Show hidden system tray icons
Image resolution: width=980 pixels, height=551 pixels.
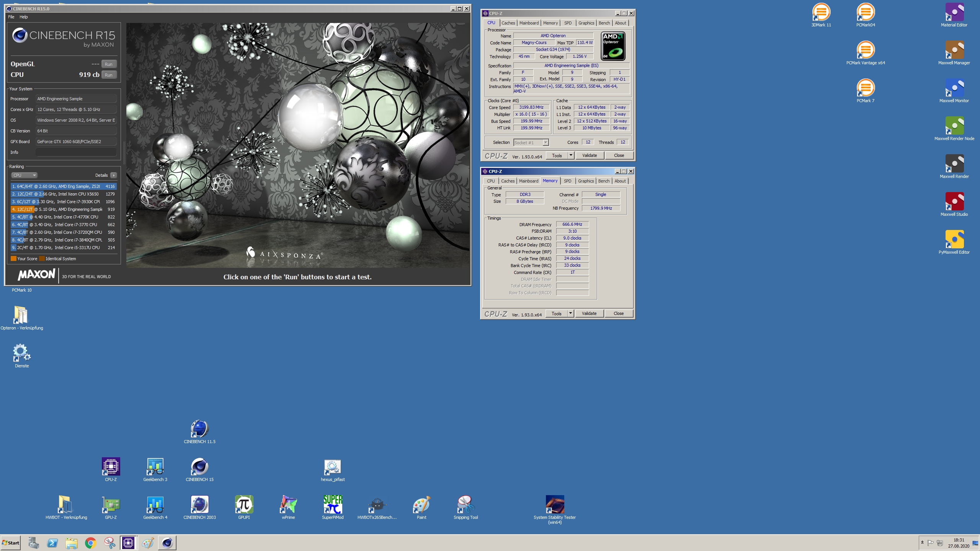(x=922, y=543)
